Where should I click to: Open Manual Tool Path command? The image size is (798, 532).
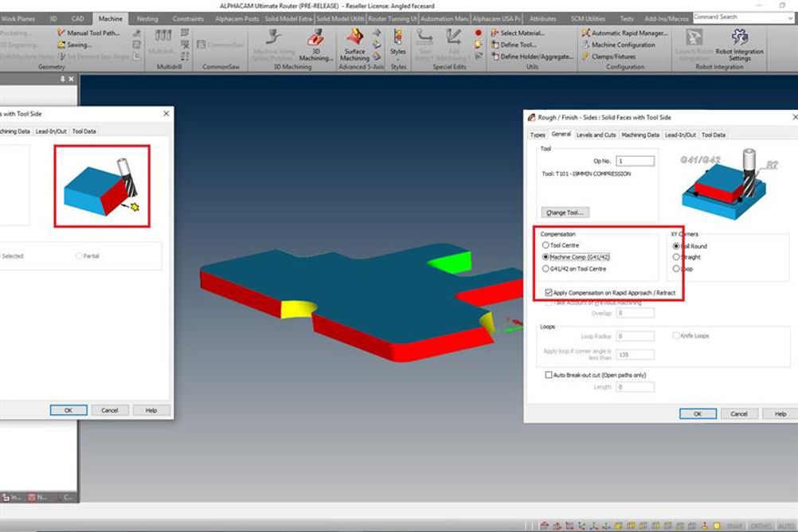click(x=88, y=33)
